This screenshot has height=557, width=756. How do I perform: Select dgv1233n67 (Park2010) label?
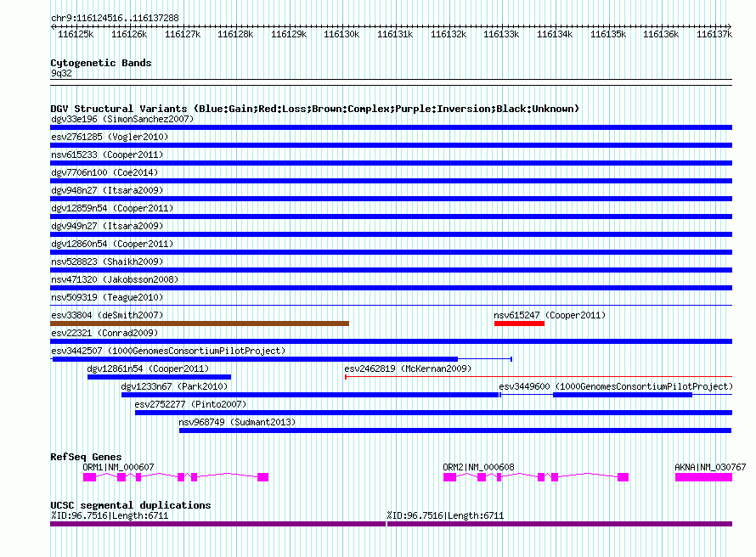click(x=174, y=386)
